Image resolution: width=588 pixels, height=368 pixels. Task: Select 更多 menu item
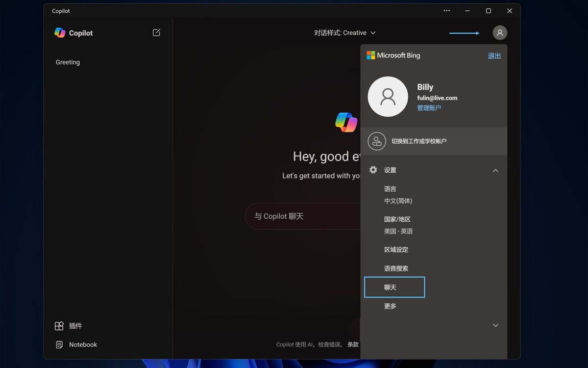[x=390, y=306]
